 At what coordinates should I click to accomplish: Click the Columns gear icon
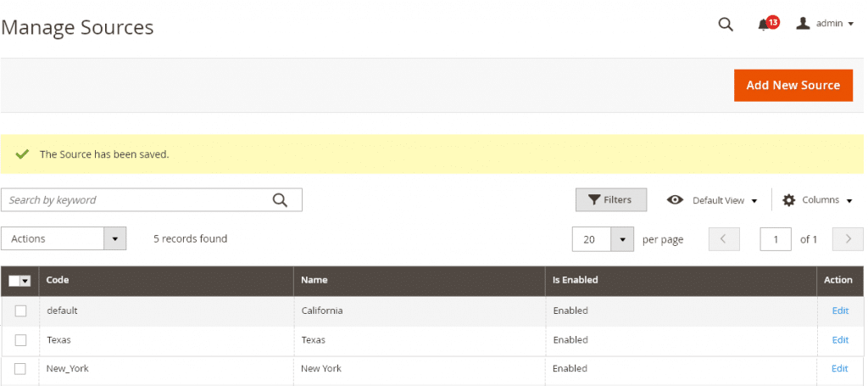[x=788, y=200]
